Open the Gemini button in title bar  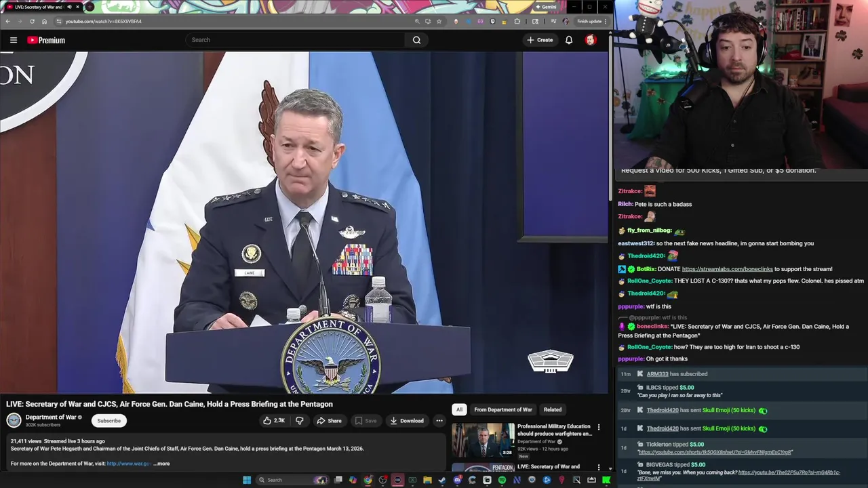[x=546, y=7]
